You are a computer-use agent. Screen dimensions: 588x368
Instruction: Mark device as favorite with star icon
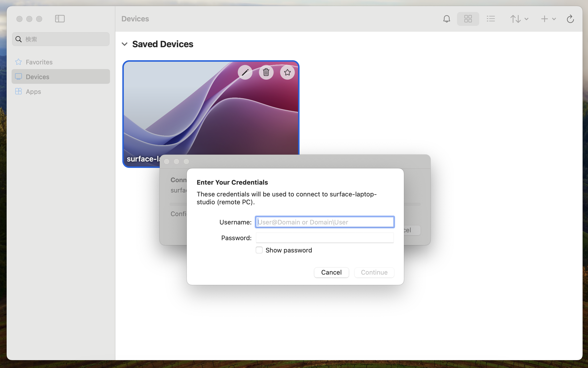[x=287, y=72]
